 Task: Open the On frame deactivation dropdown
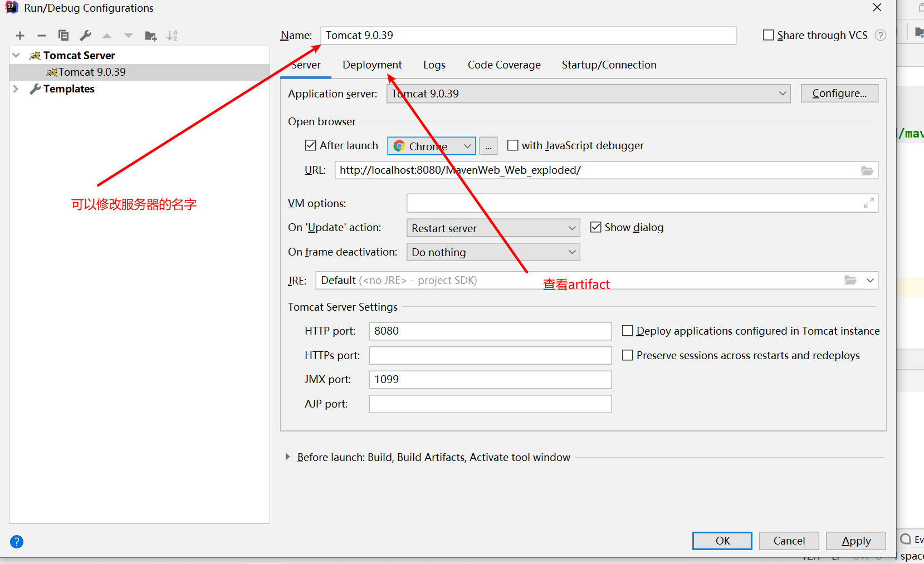coord(493,252)
